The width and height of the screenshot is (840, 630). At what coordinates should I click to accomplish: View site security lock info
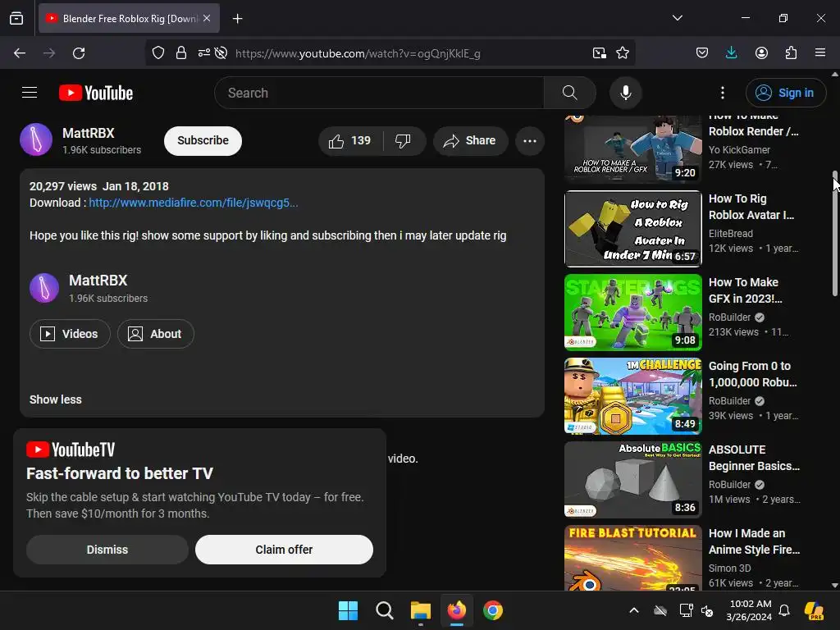[x=181, y=53]
